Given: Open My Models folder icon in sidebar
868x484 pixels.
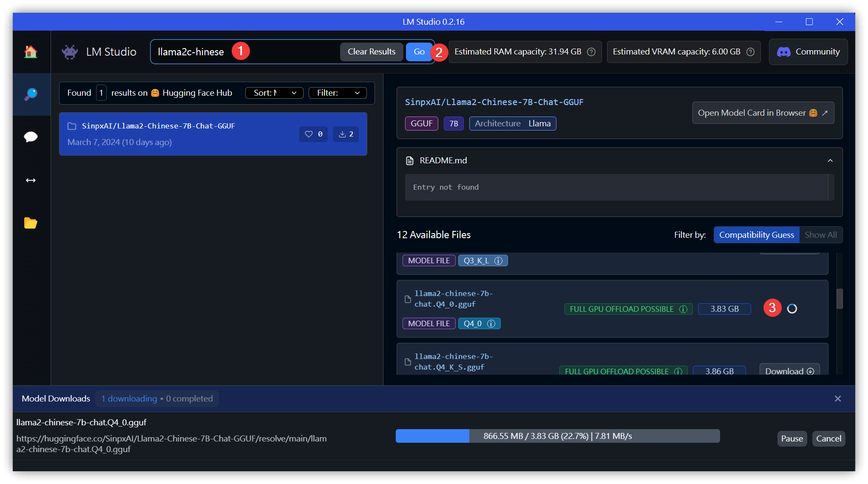Looking at the screenshot, I should pyautogui.click(x=31, y=223).
